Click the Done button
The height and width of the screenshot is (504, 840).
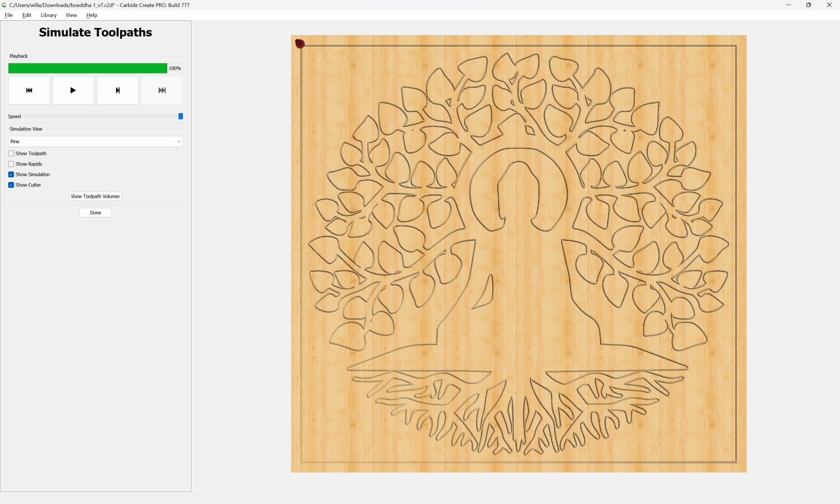[95, 213]
